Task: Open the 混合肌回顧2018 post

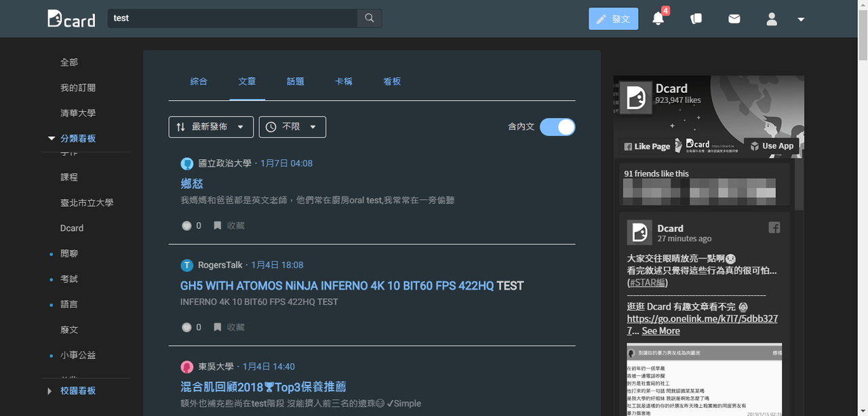Action: coord(263,387)
